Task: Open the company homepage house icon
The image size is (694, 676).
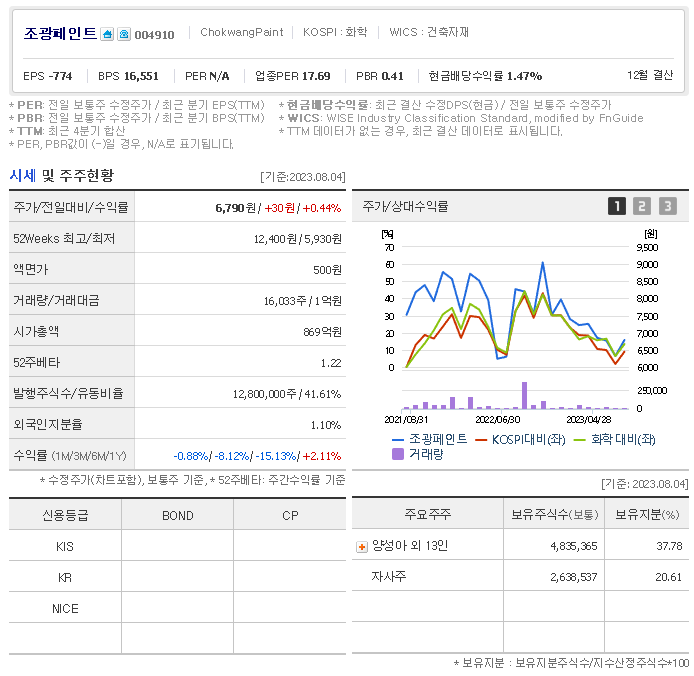Action: (x=107, y=34)
